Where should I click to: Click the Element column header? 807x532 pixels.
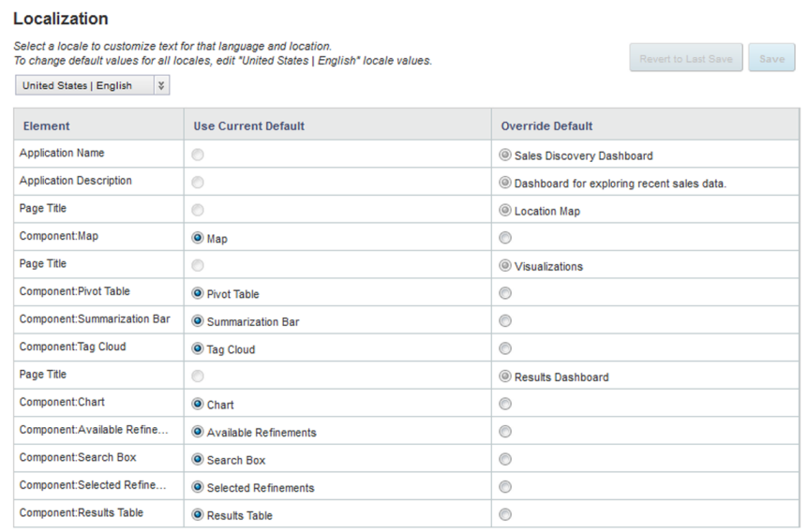(x=47, y=126)
